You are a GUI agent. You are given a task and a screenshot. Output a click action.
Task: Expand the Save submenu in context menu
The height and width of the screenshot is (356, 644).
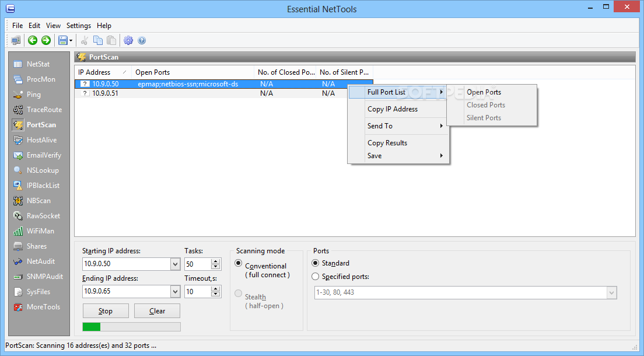click(x=398, y=156)
